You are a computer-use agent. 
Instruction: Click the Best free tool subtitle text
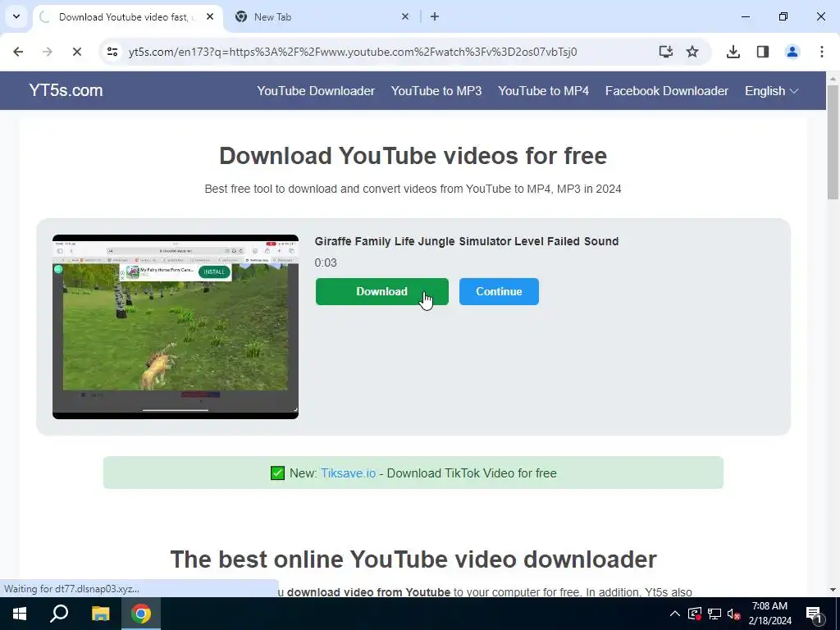[x=413, y=189]
